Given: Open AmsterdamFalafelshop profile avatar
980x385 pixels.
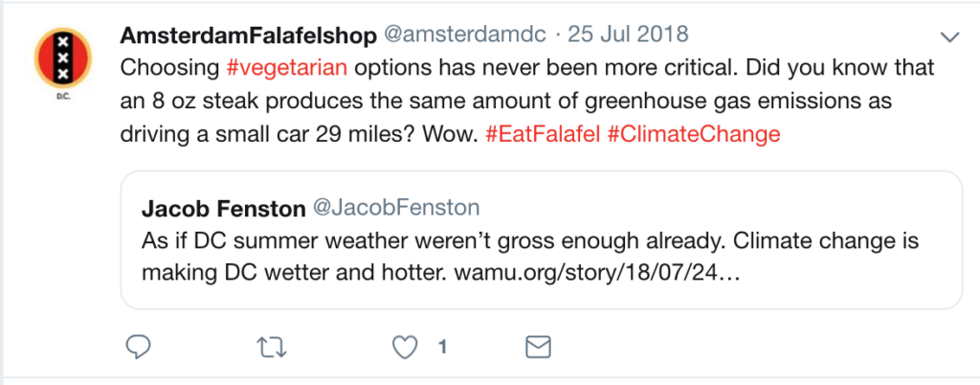Looking at the screenshot, I should (x=62, y=58).
